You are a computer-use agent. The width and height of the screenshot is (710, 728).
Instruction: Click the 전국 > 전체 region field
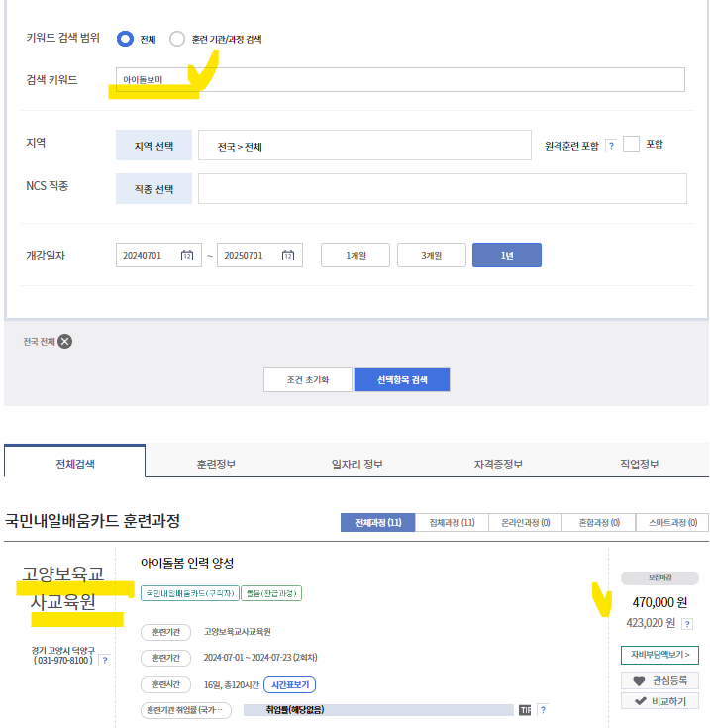tap(364, 146)
